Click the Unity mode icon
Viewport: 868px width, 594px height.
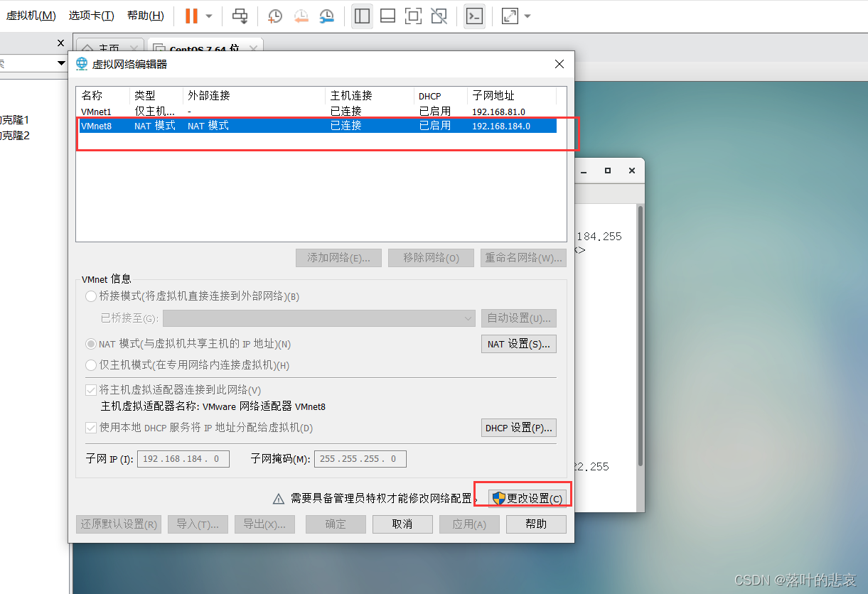point(439,16)
